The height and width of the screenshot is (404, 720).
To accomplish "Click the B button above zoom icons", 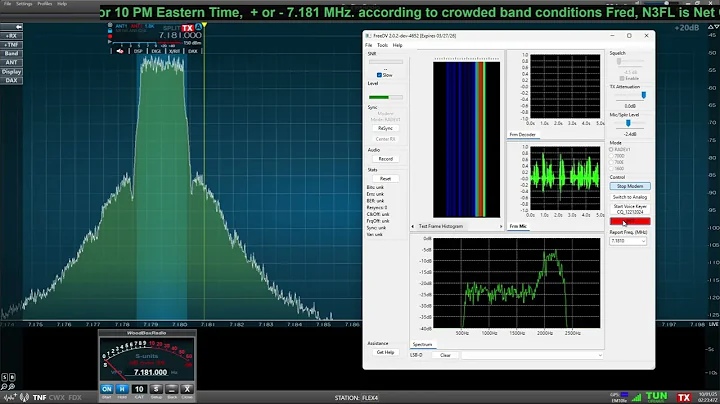I will [x=12, y=377].
